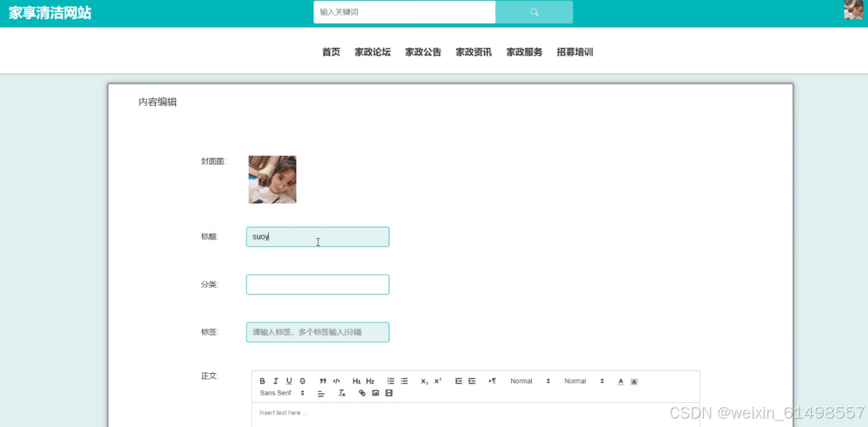This screenshot has width=868, height=427.
Task: Click the 家享清洁网站 site title
Action: coord(50,13)
